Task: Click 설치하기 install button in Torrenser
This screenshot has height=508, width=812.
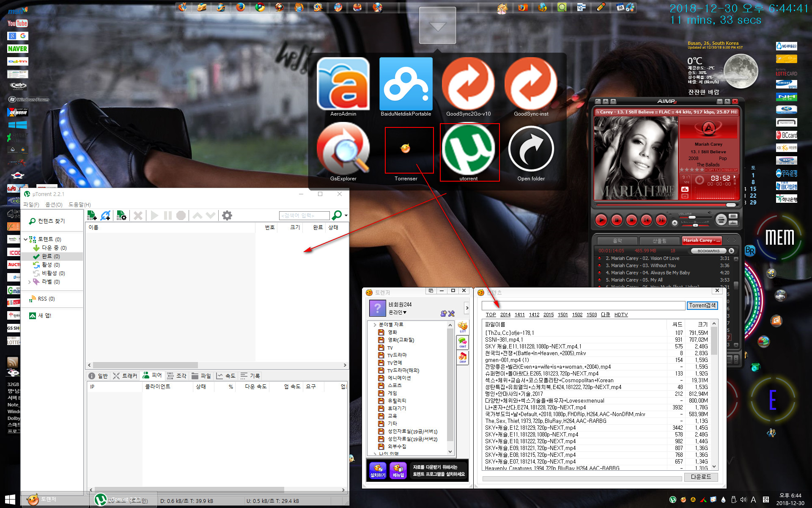Action: 378,470
